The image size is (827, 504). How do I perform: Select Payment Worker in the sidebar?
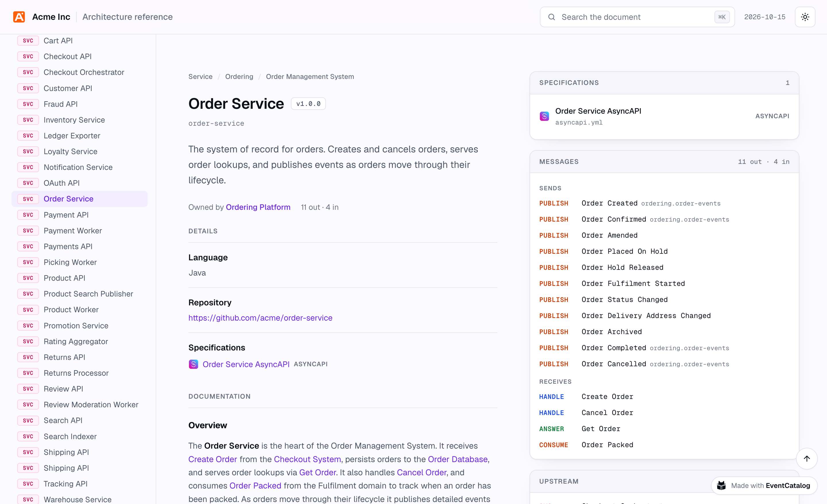click(x=79, y=230)
